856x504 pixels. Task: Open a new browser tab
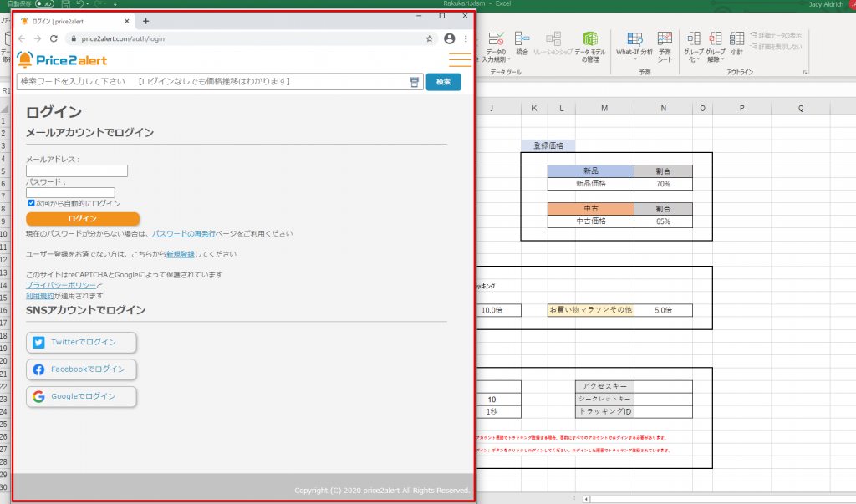pyautogui.click(x=145, y=21)
